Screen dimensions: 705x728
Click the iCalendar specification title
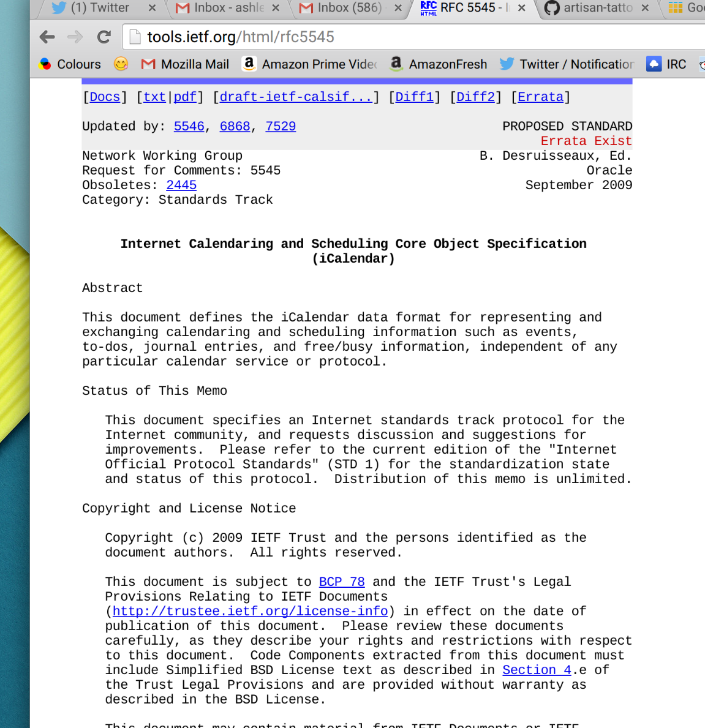[x=353, y=251]
